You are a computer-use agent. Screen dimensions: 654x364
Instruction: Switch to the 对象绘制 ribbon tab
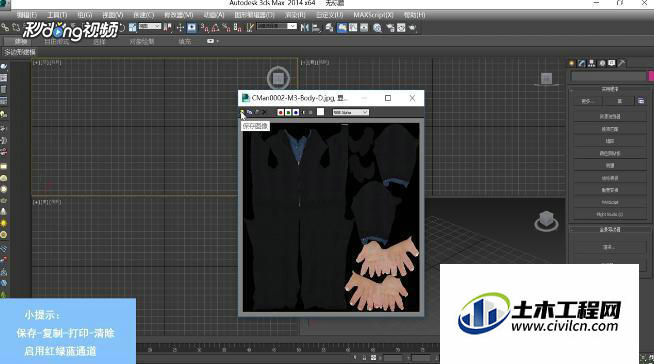[x=142, y=42]
